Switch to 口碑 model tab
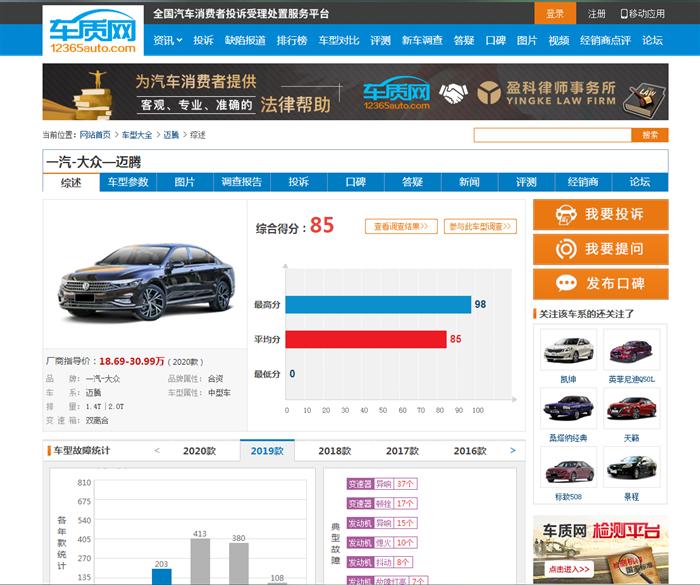Screen dimensions: 700x585 pyautogui.click(x=356, y=182)
